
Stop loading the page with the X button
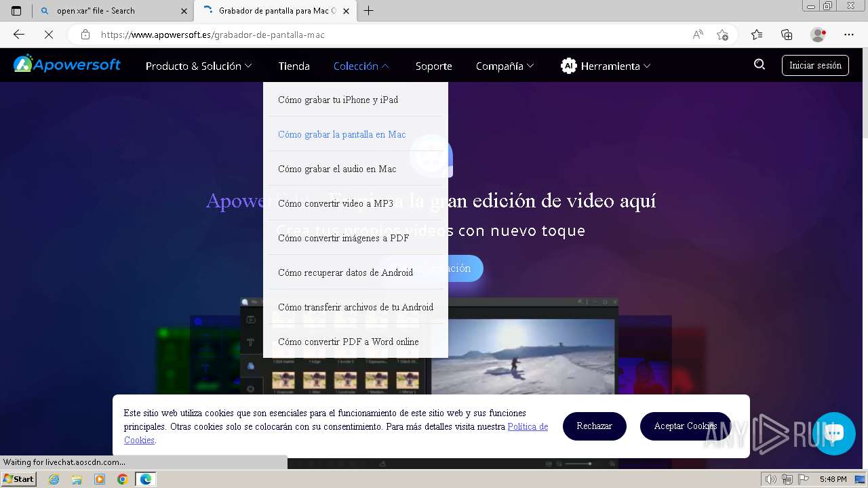49,35
